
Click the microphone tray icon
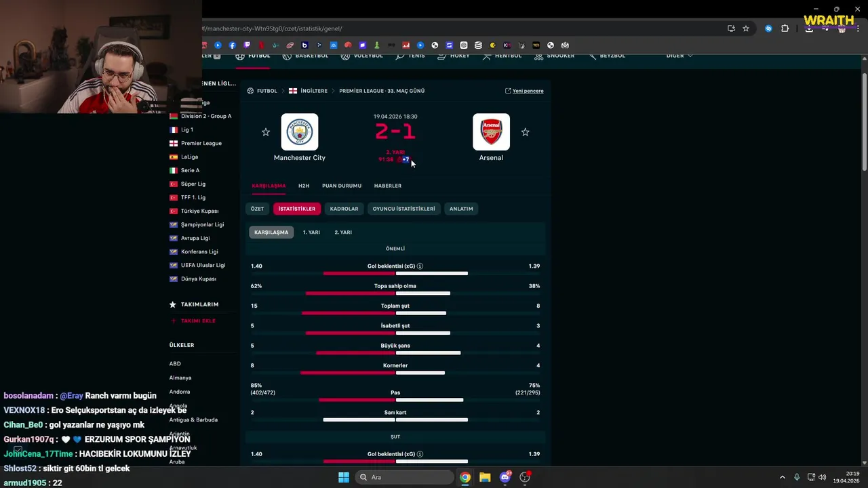click(x=797, y=477)
